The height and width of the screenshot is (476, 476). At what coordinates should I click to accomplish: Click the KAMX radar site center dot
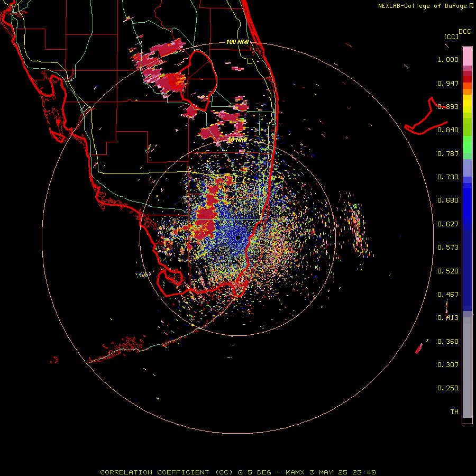pyautogui.click(x=237, y=237)
